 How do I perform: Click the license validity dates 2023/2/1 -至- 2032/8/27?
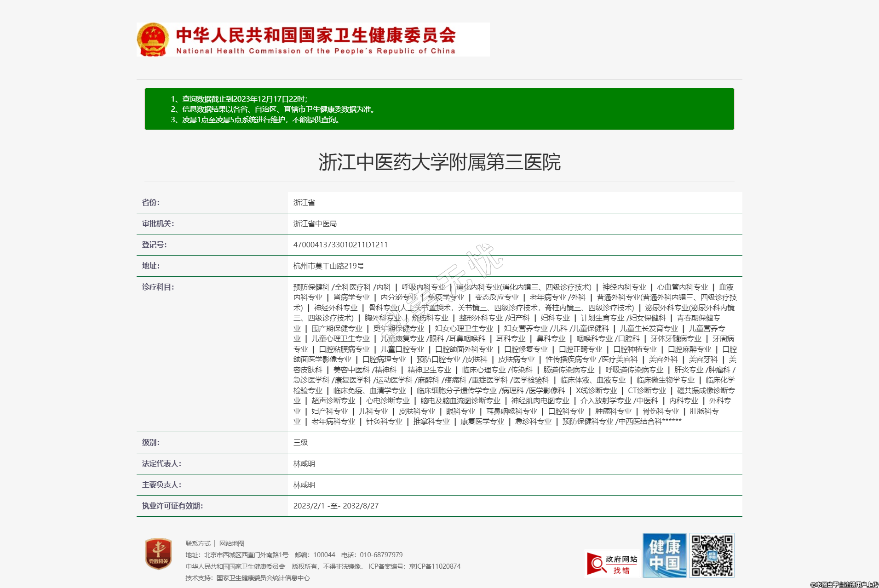click(336, 506)
